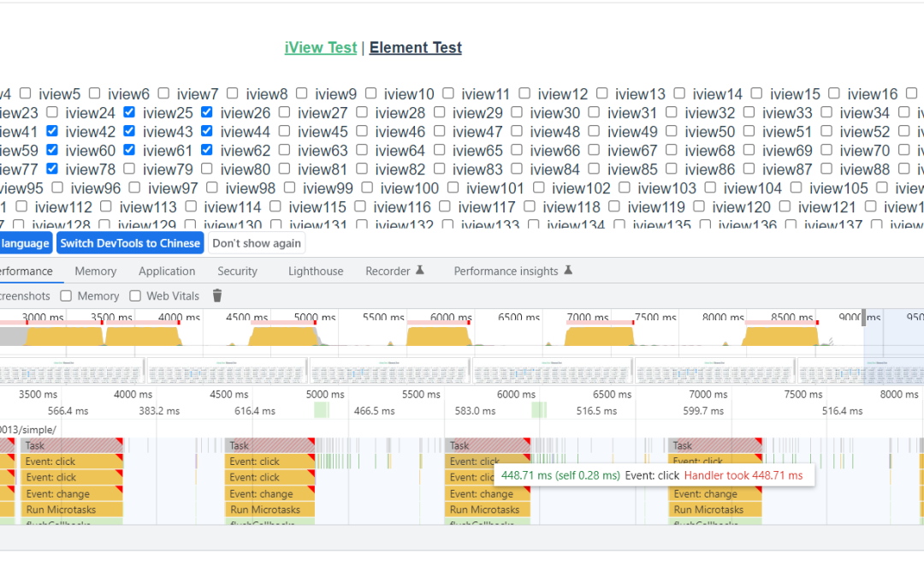Switch to the Memory DevTools tab
The width and height of the screenshot is (924, 578).
(x=95, y=271)
